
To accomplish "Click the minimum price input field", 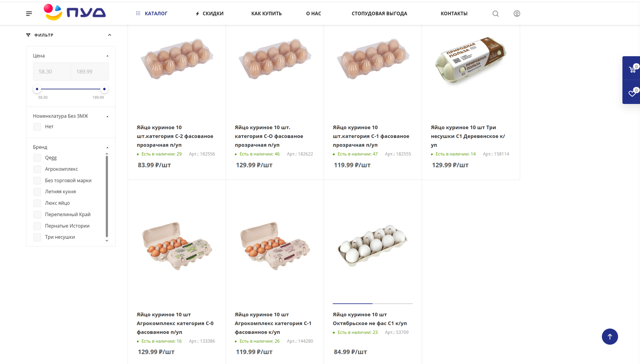I will [52, 71].
